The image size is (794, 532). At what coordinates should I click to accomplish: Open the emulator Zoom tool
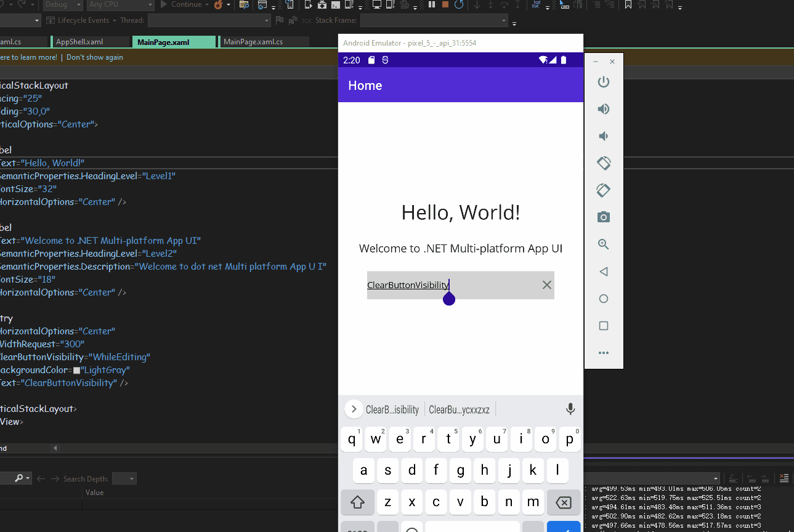click(603, 244)
